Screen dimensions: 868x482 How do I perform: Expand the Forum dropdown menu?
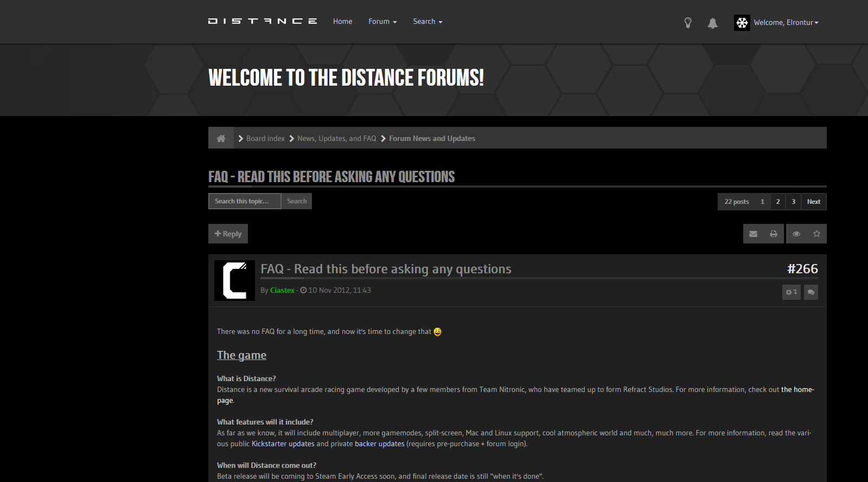tap(382, 22)
